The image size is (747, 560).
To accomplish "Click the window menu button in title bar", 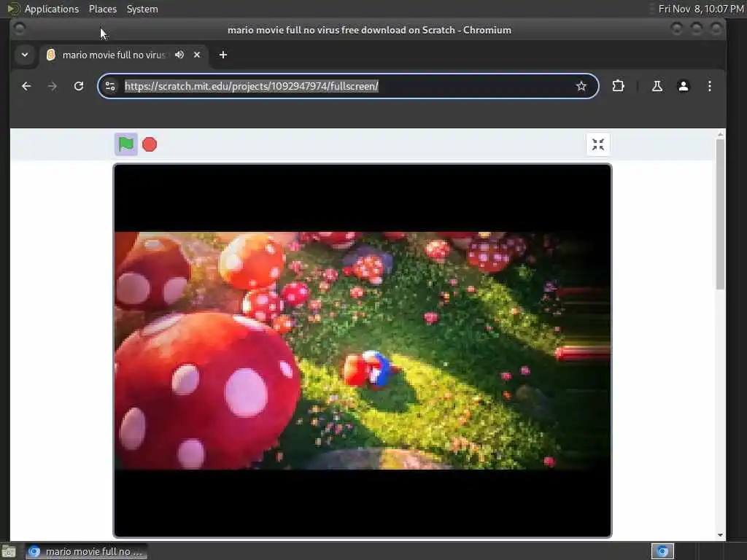I will 20,29.
